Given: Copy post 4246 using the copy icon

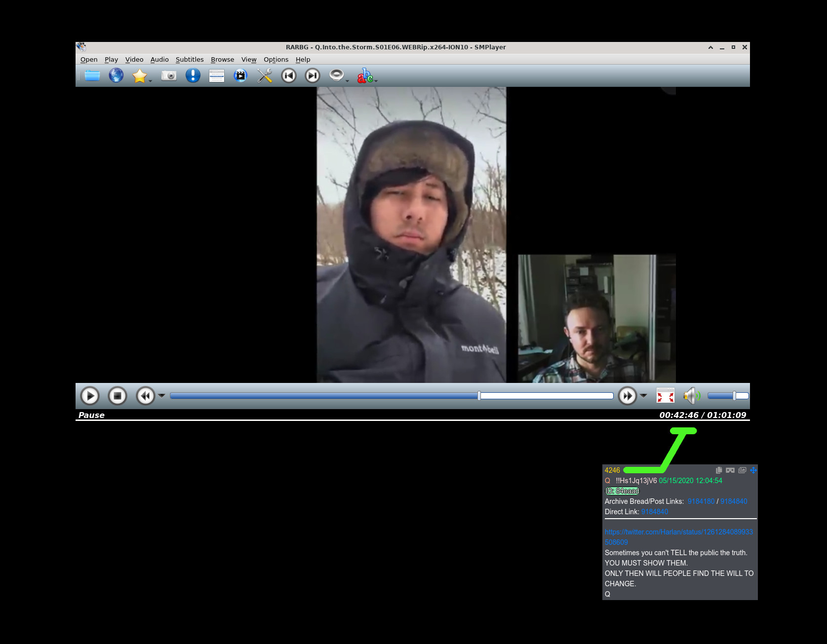Looking at the screenshot, I should pos(719,470).
